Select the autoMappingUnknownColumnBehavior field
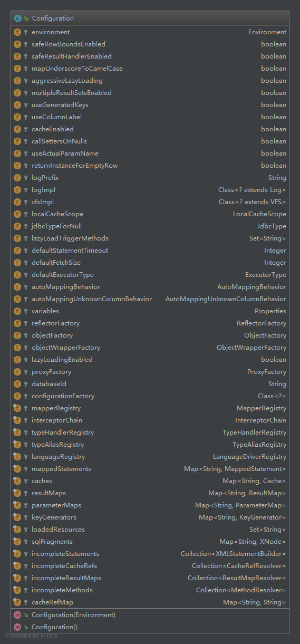Viewport: 300px width, 644px height. 150,299
